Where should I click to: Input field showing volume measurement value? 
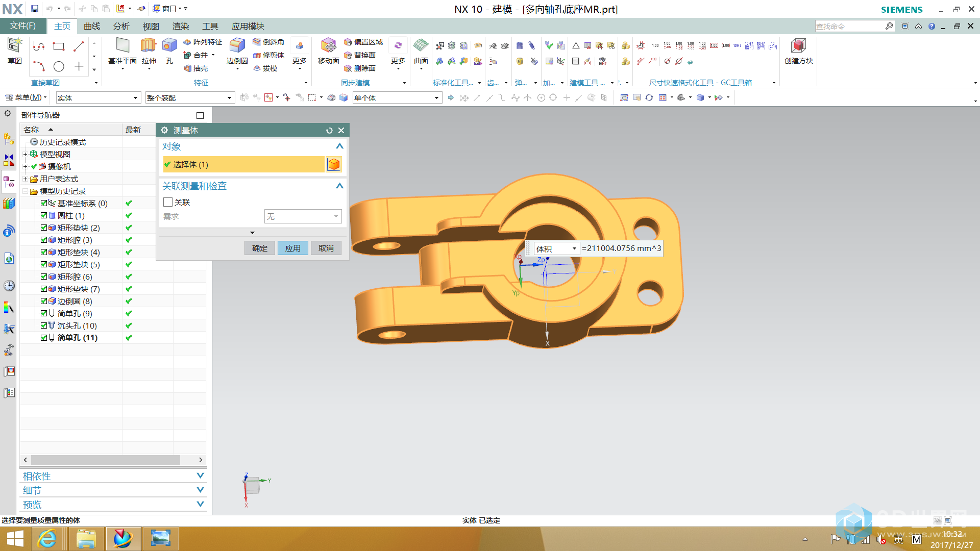[619, 247]
